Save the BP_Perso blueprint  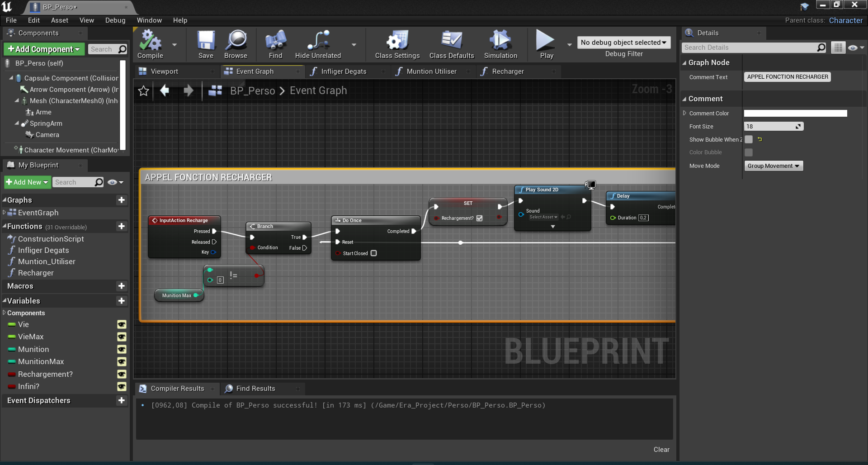pyautogui.click(x=206, y=44)
